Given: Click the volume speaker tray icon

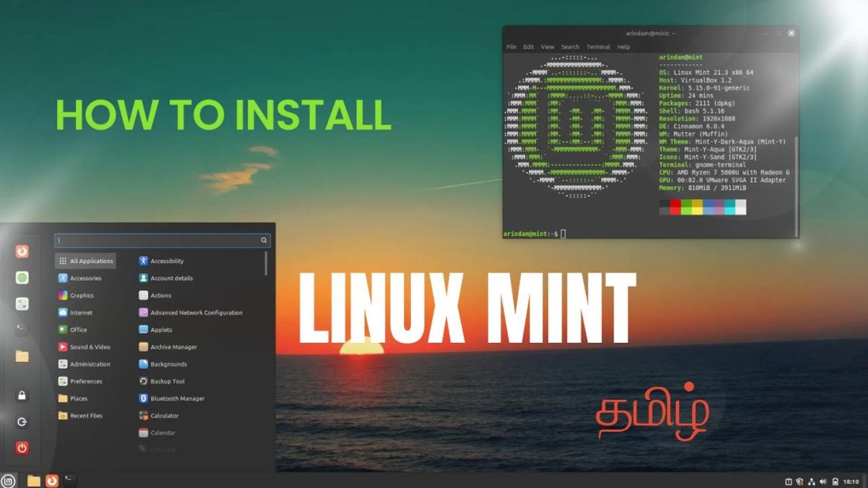Looking at the screenshot, I should pos(823,481).
